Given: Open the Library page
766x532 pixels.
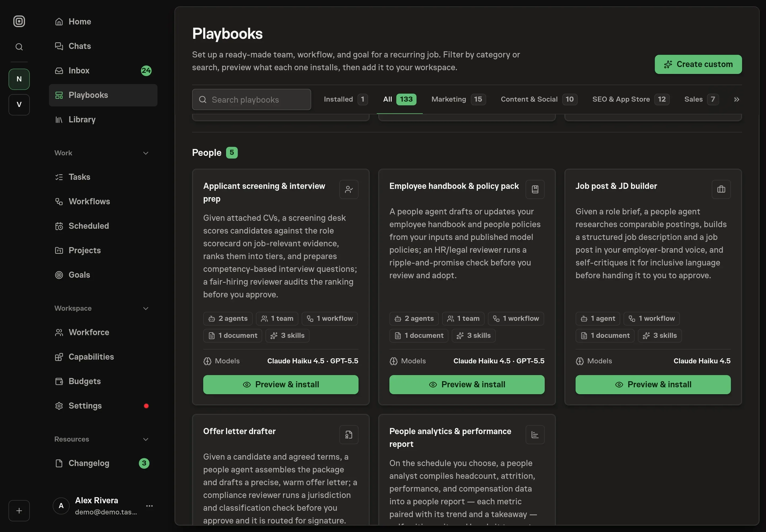Looking at the screenshot, I should point(103,120).
